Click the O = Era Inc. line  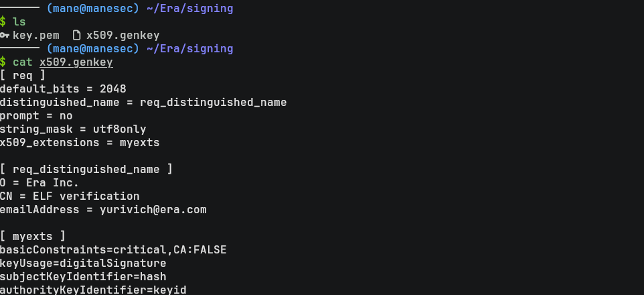39,182
